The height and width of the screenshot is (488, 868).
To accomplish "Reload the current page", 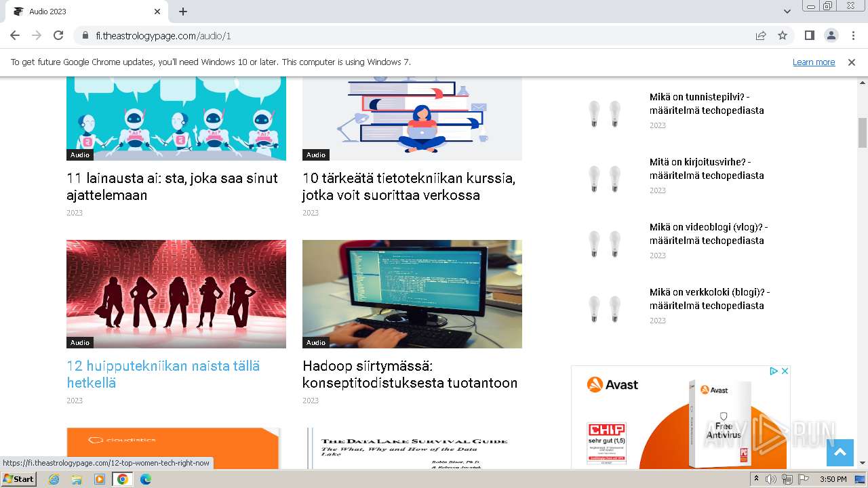I will click(58, 35).
